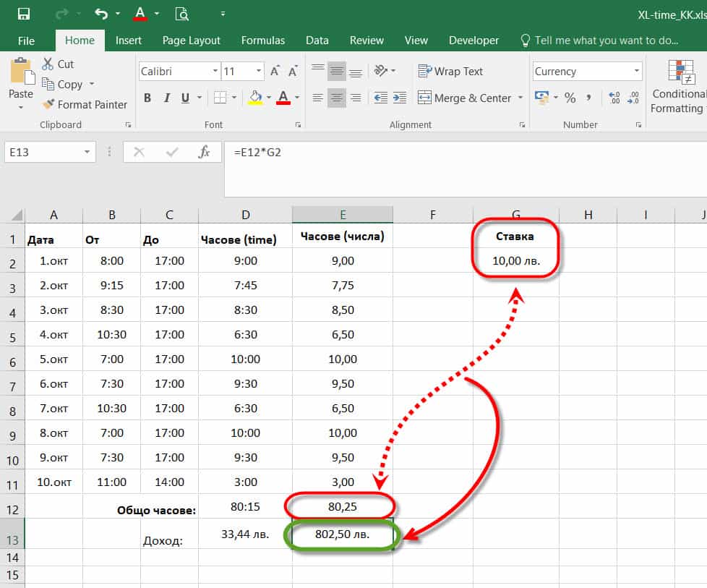Open the ribbon Font Color dropdown arrow
Image resolution: width=707 pixels, height=588 pixels.
click(x=297, y=98)
